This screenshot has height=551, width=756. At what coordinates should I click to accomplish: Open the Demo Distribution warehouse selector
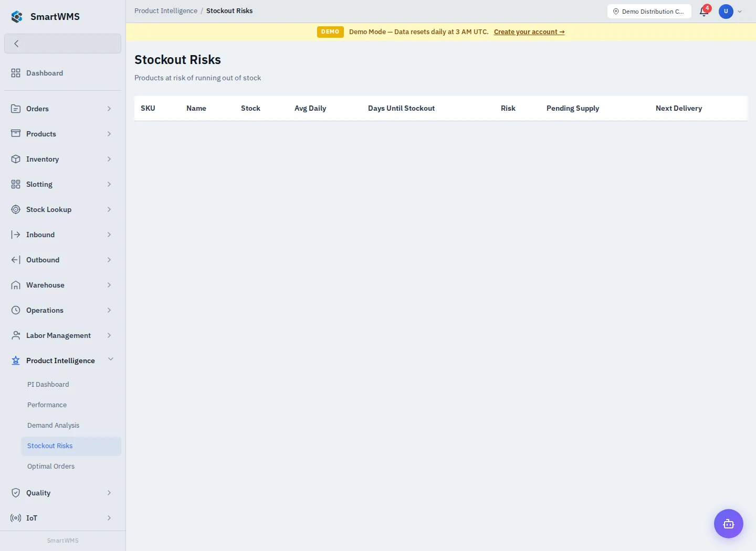pyautogui.click(x=649, y=12)
